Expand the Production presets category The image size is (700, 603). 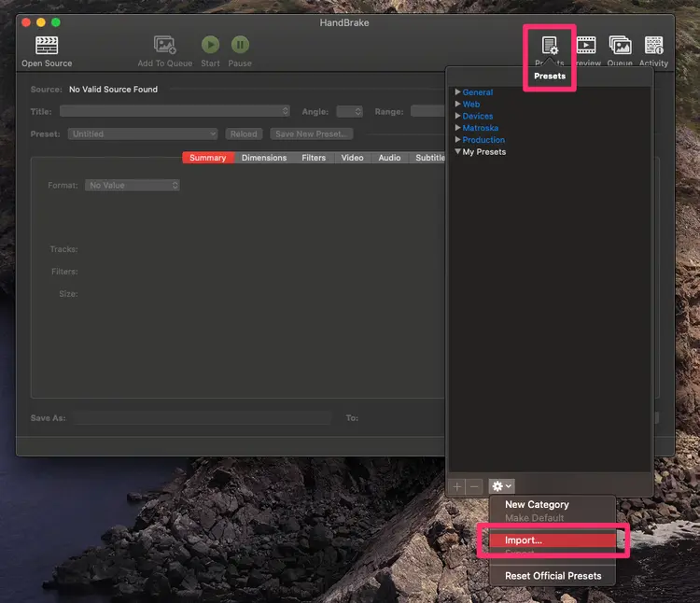[x=457, y=139]
